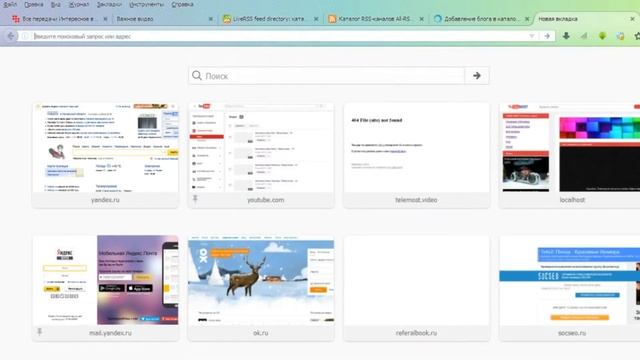This screenshot has width=640, height=360.
Task: Click the 'socseo.ru' tile label
Action: click(x=572, y=333)
